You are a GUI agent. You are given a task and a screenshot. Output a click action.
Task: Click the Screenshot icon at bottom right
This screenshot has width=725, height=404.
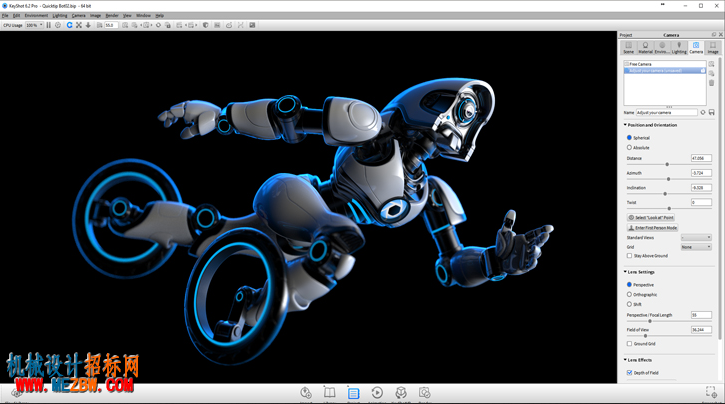[711, 392]
